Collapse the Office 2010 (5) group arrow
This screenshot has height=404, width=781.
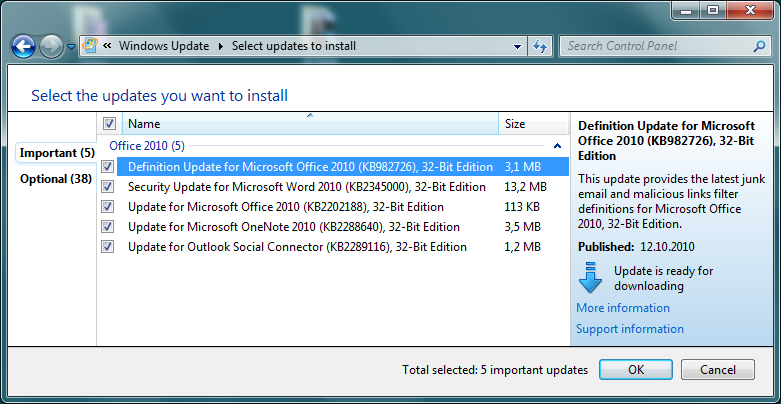[557, 146]
